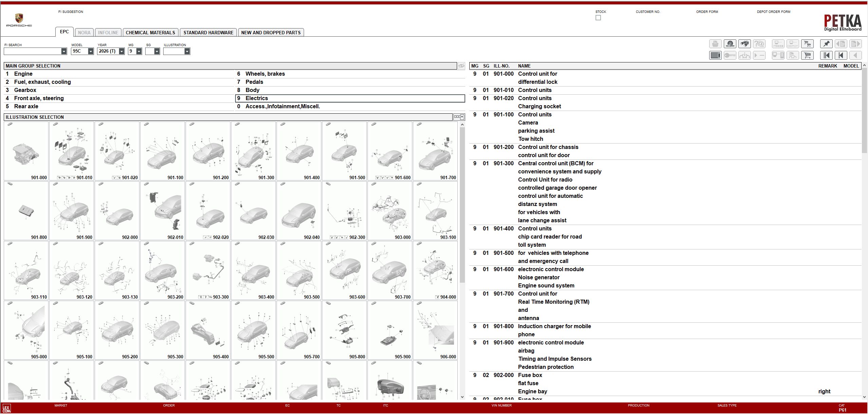The height and width of the screenshot is (414, 868).
Task: Switch to the EPC tab
Action: pos(64,32)
